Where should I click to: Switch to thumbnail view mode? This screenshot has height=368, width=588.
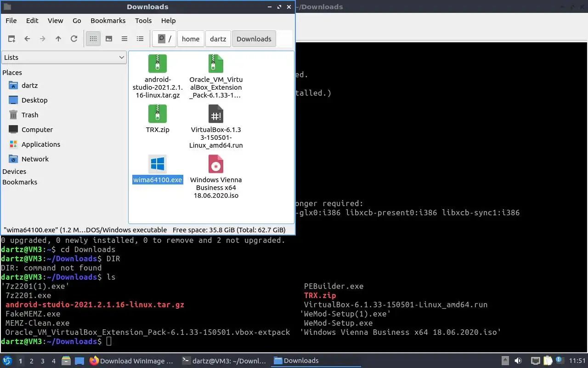pos(109,39)
